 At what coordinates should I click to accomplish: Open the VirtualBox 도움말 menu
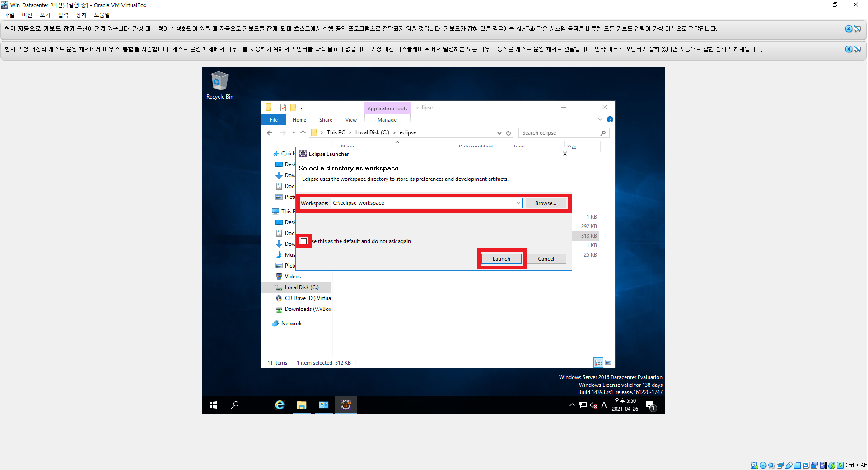pos(102,15)
